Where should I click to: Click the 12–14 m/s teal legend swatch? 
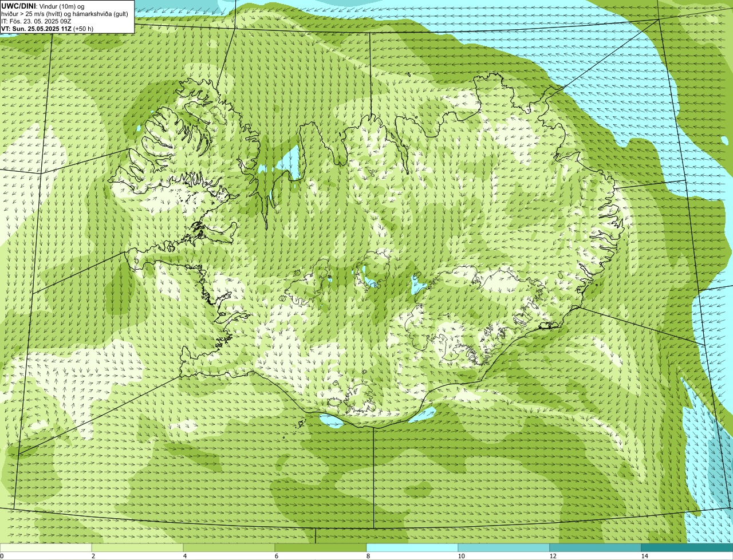click(x=596, y=547)
